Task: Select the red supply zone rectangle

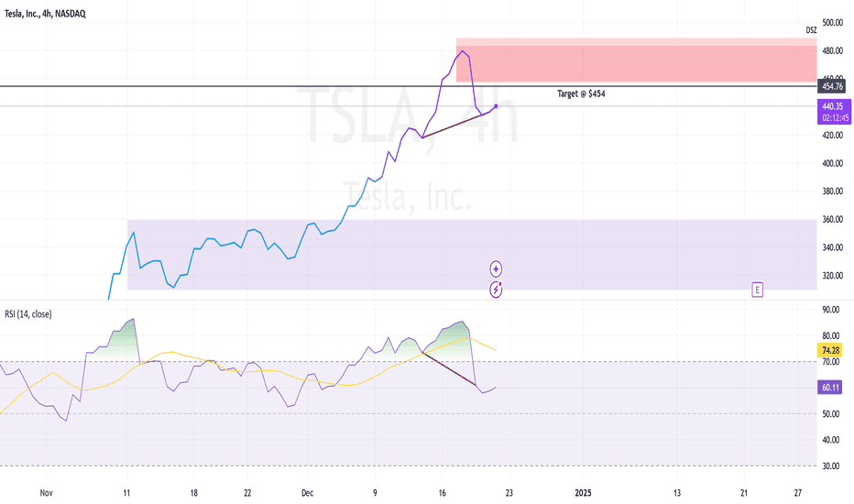Action: 636,60
